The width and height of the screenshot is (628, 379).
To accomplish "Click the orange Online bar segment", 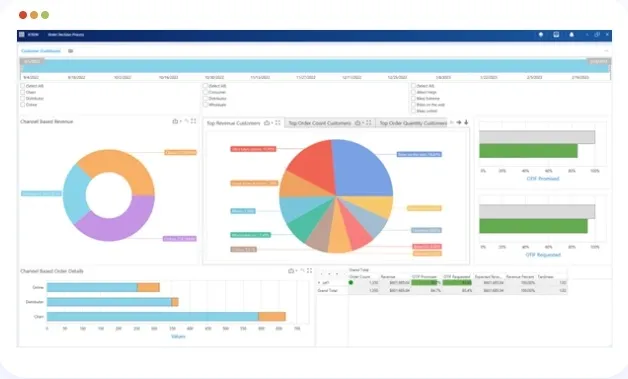I will point(149,287).
